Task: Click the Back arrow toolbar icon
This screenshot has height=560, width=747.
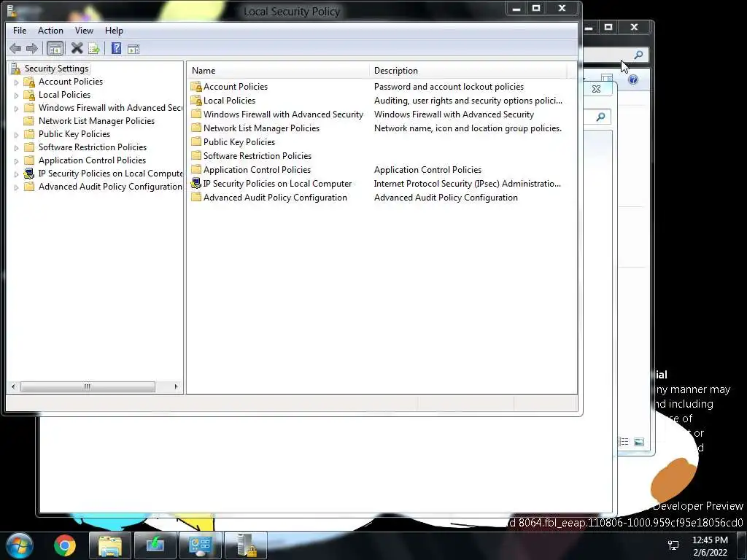Action: click(15, 49)
